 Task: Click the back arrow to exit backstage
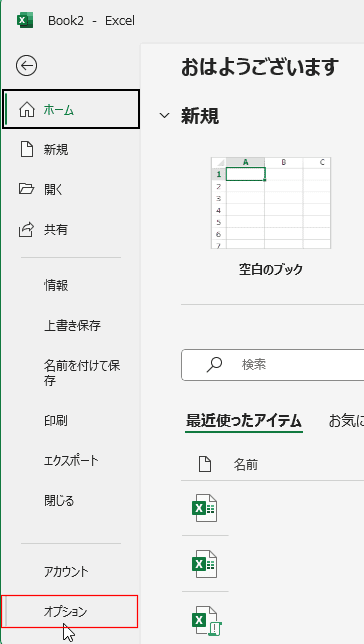click(27, 66)
